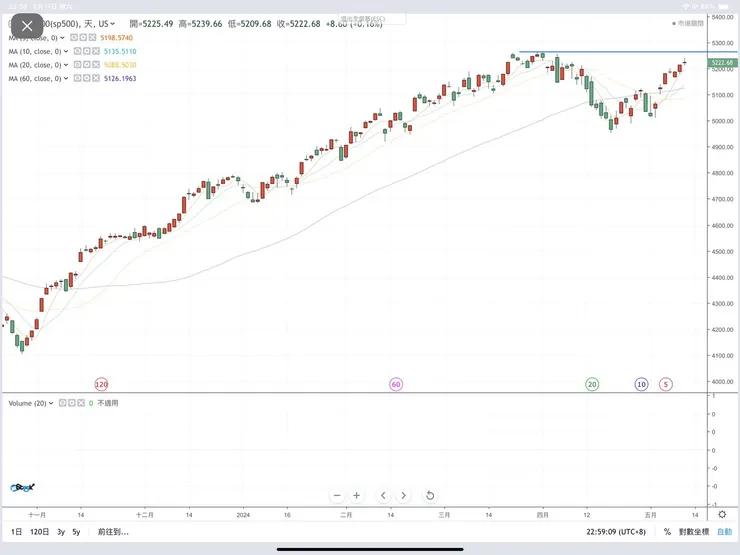
Task: Click the 不適用 volume value text
Action: (108, 403)
